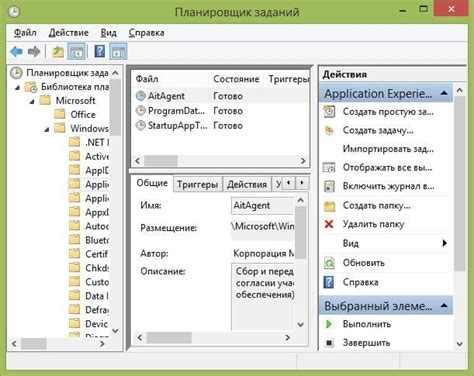The image size is (474, 376).
Task: Click Удалить папку action text
Action: [374, 224]
